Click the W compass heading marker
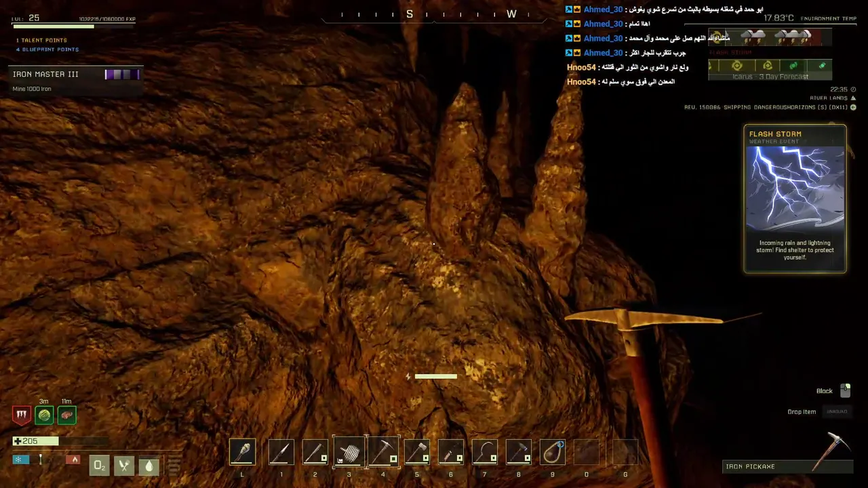Image resolution: width=868 pixels, height=488 pixels. (x=511, y=14)
